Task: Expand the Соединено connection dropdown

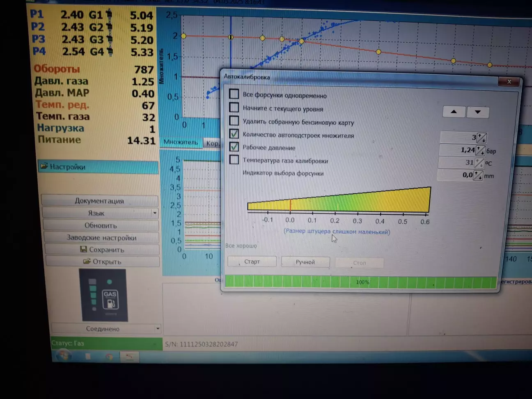Action: pyautogui.click(x=158, y=328)
